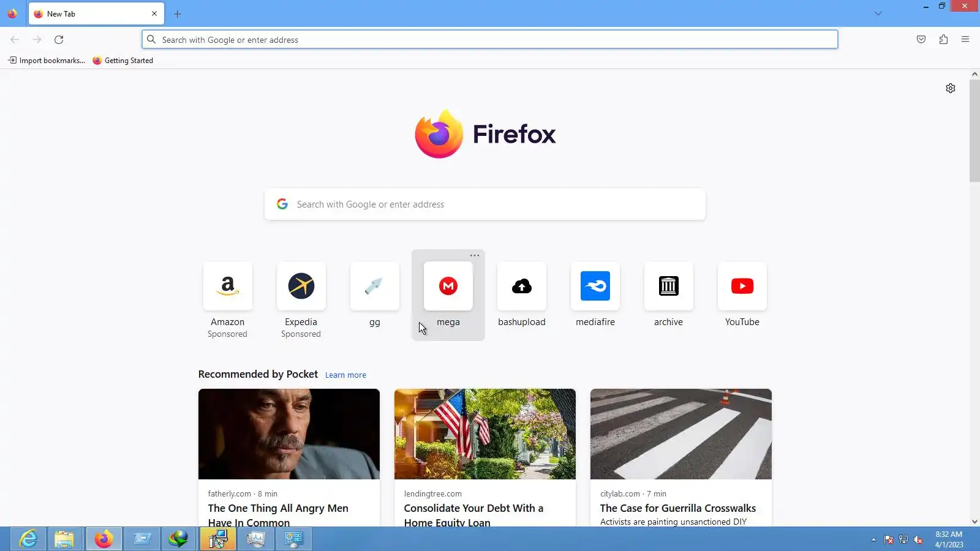Open the Extensions puzzle-piece icon
The width and height of the screenshot is (980, 551).
[943, 40]
